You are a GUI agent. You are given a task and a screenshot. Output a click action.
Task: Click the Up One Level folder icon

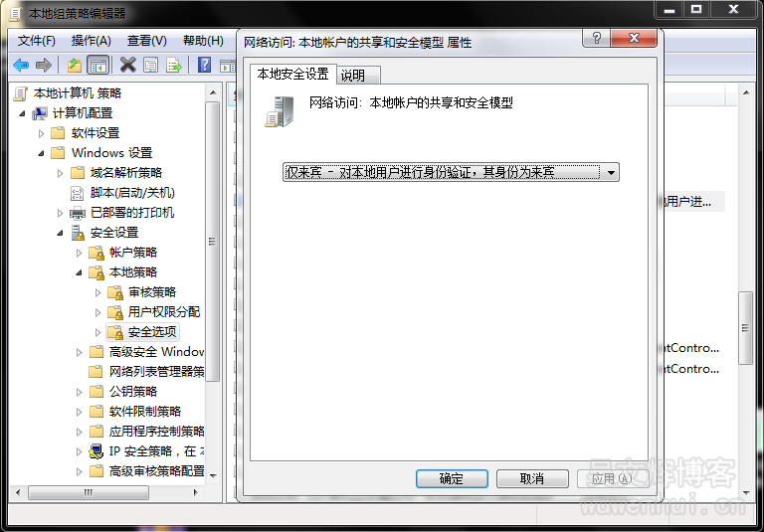point(74,65)
